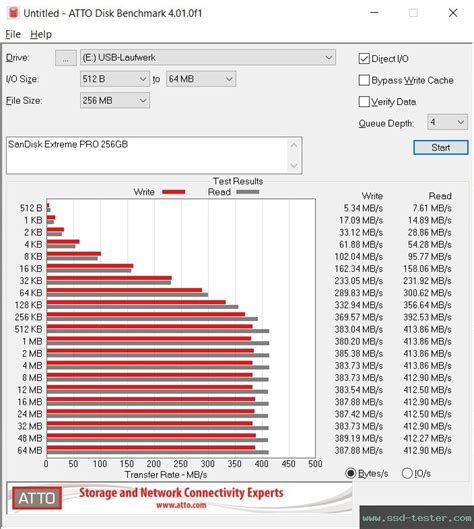
Task: Click the Test Results heading
Action: click(x=238, y=181)
